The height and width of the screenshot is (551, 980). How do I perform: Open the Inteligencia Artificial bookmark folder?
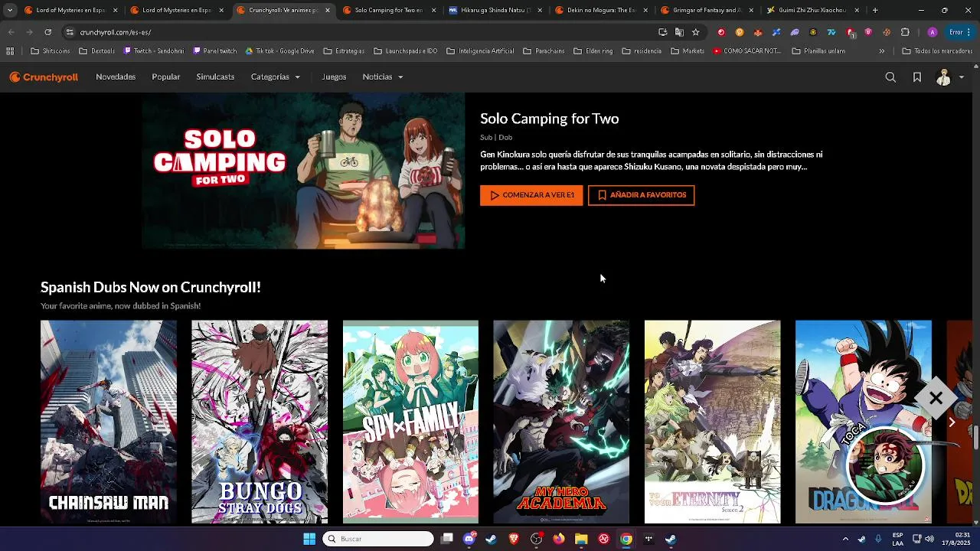click(480, 51)
